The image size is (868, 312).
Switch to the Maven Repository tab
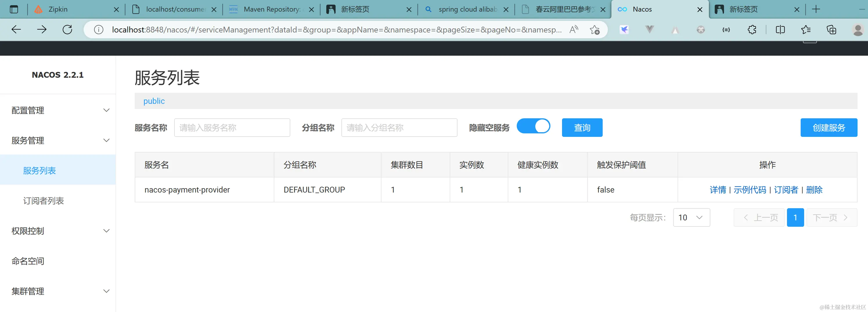[272, 9]
